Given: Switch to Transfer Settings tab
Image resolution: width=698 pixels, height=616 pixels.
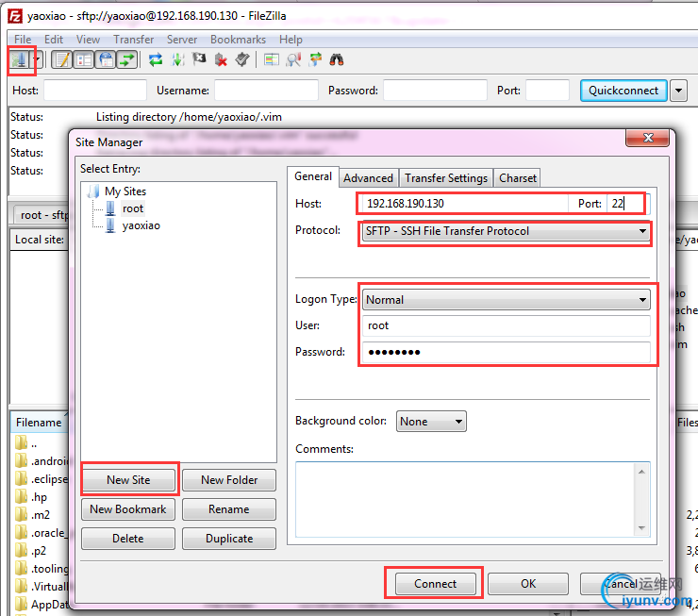Looking at the screenshot, I should 446,178.
